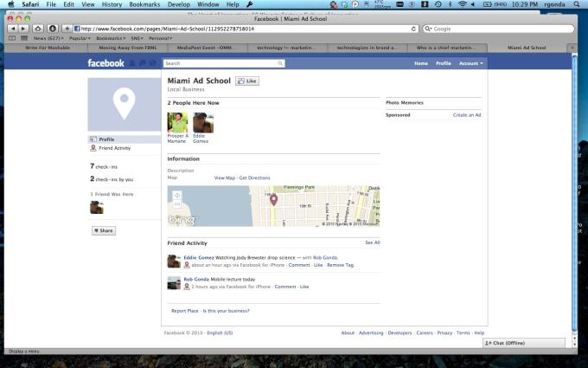
Task: Open Rob Gonda's avatar in Friend Activity
Action: click(x=174, y=283)
